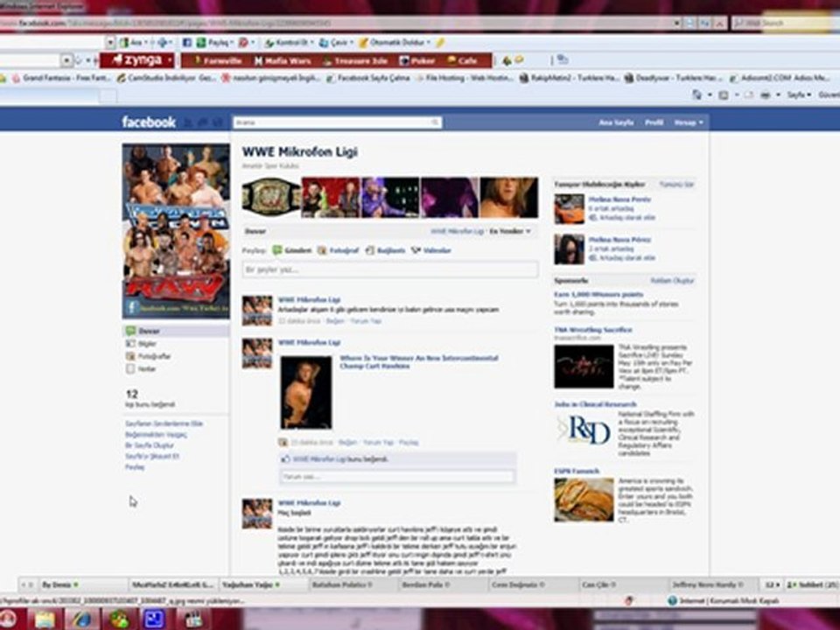Focus the Facebook search field
The height and width of the screenshot is (630, 840).
(337, 122)
